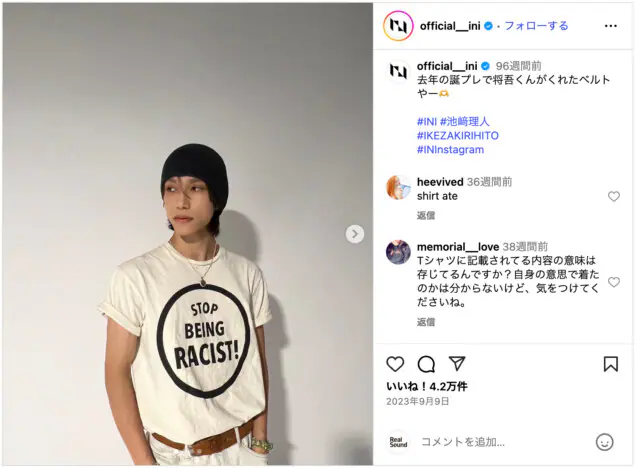View heevived's profile picture

click(x=398, y=187)
